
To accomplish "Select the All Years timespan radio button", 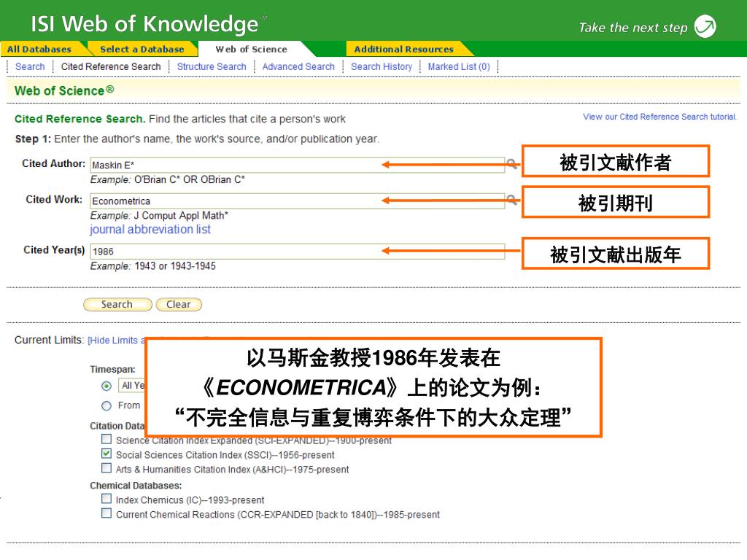I will (x=107, y=386).
